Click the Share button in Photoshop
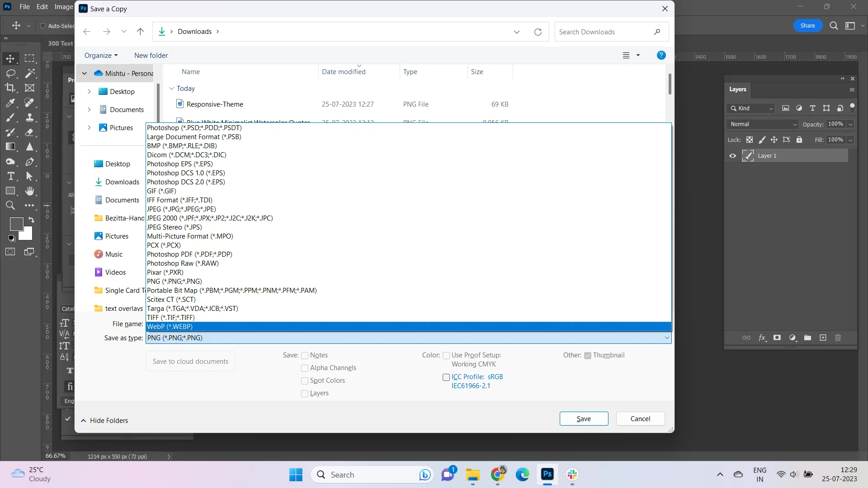The image size is (868, 488). point(807,26)
